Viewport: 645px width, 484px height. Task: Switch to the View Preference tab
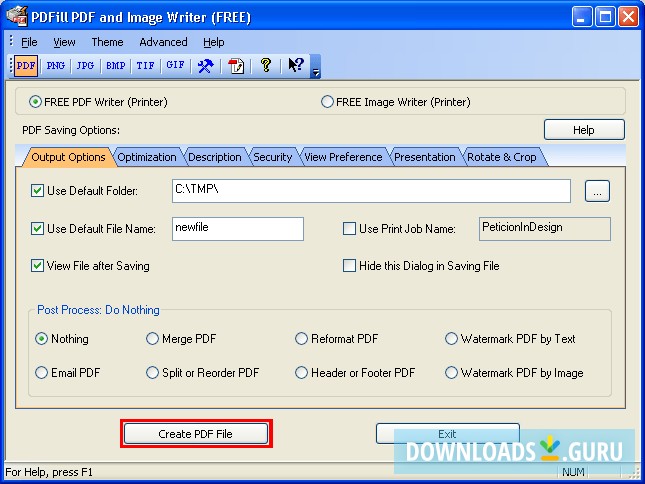pyautogui.click(x=343, y=157)
